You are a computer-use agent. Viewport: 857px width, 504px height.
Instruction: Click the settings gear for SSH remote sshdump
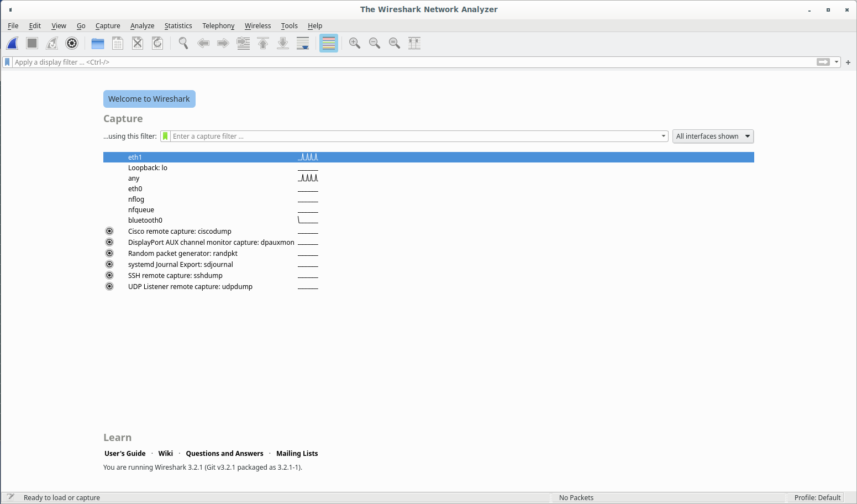pos(109,275)
